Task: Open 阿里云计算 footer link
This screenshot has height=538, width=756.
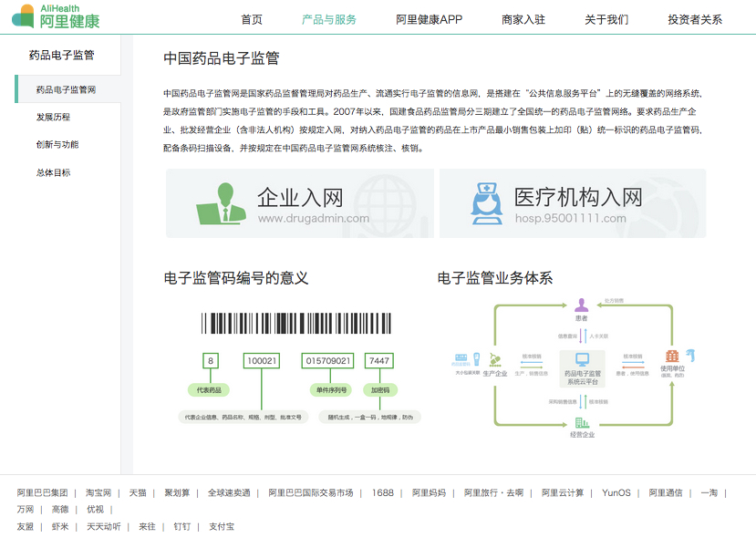Action: pos(563,493)
